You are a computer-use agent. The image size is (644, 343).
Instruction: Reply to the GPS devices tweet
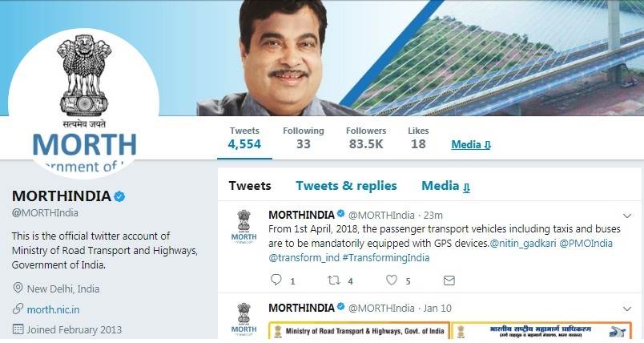[x=276, y=280]
